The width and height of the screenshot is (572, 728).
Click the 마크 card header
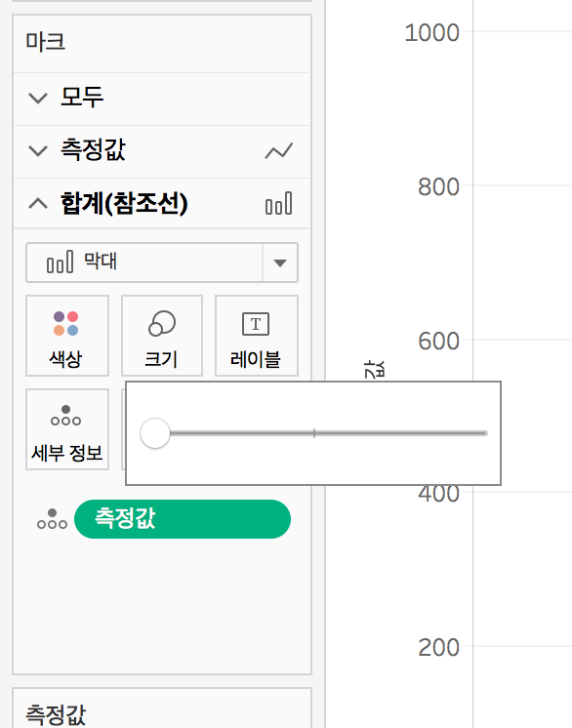click(46, 42)
